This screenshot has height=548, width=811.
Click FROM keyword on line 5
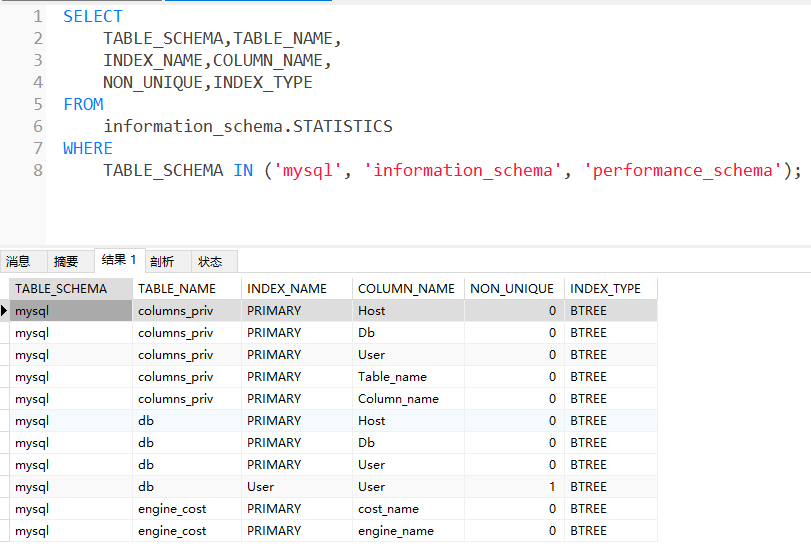coord(83,104)
